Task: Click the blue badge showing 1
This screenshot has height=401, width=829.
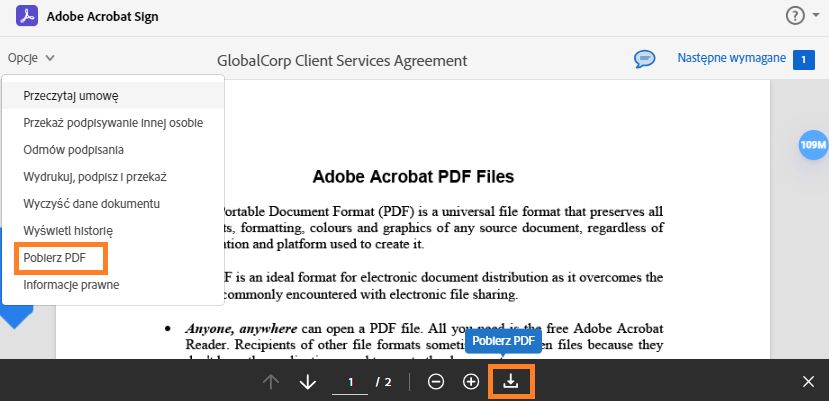Action: (804, 59)
